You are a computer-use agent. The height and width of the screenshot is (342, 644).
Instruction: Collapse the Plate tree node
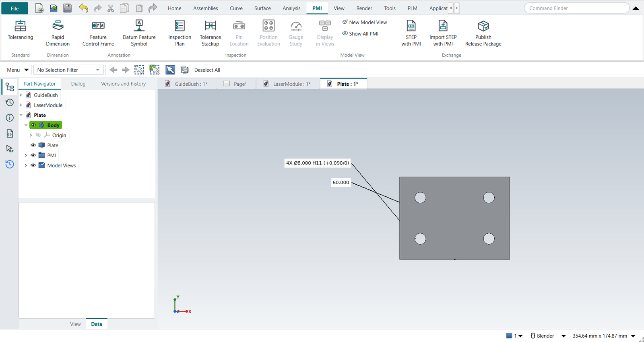click(x=21, y=115)
